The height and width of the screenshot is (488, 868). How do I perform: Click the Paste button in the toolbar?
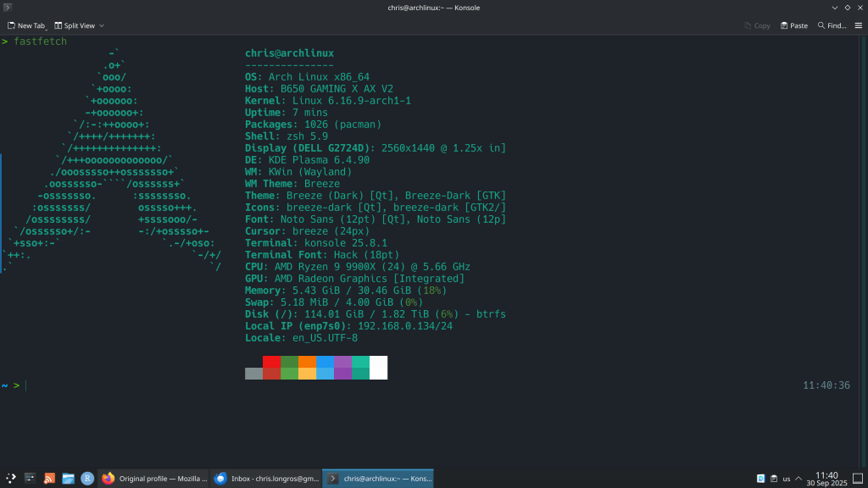tap(794, 25)
